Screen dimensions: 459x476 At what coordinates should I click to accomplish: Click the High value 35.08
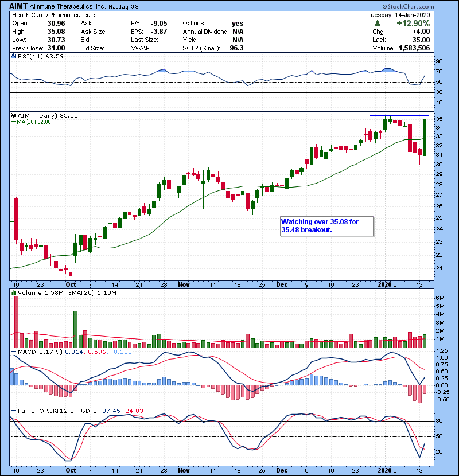point(56,32)
